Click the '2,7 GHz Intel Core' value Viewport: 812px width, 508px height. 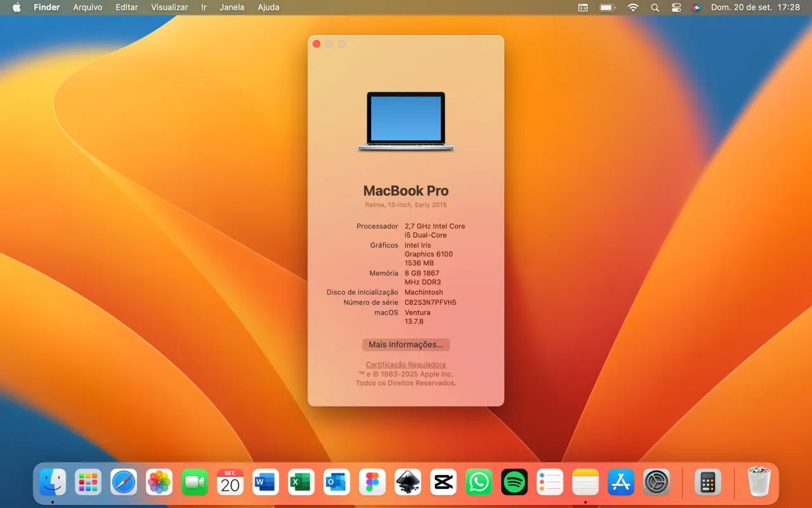435,226
